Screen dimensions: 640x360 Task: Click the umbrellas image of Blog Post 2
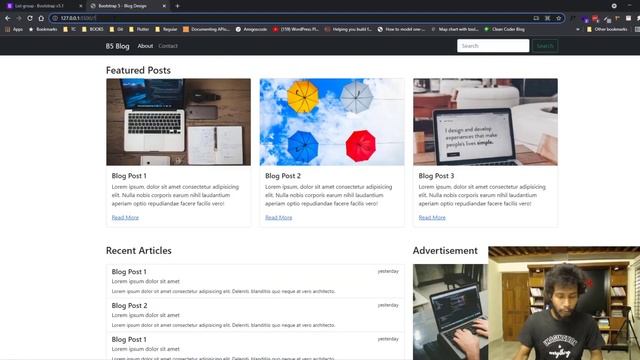[x=332, y=122]
